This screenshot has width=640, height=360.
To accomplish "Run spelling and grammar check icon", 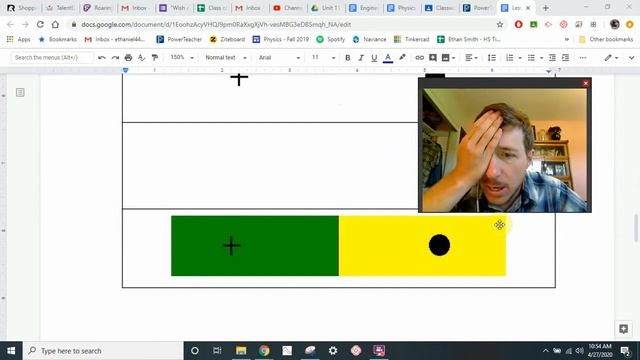I will coord(141,58).
